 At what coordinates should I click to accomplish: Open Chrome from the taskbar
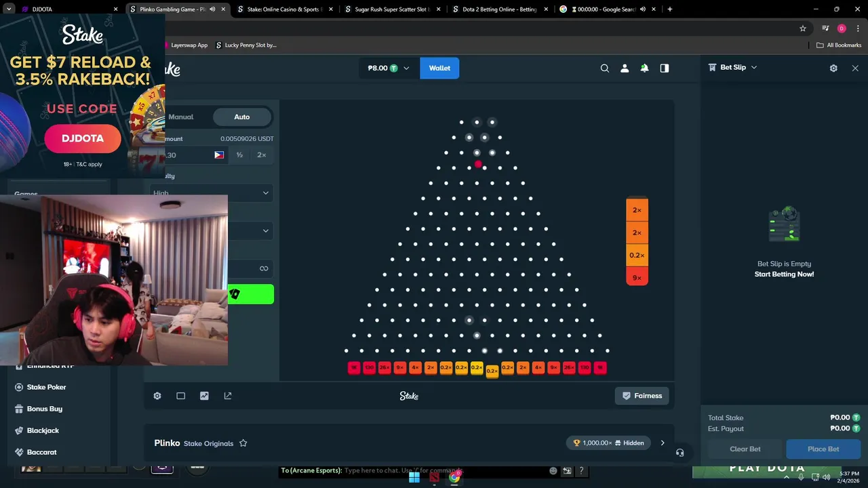454,477
